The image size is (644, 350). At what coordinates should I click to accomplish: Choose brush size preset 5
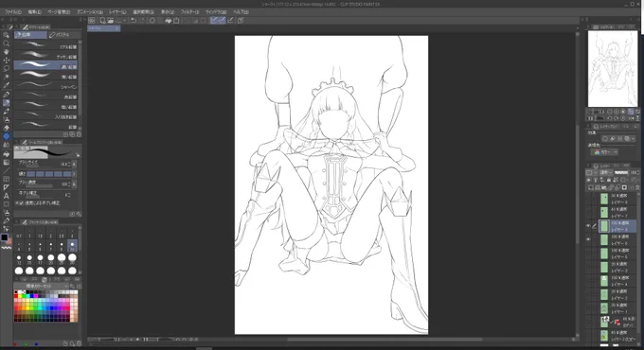tap(29, 247)
